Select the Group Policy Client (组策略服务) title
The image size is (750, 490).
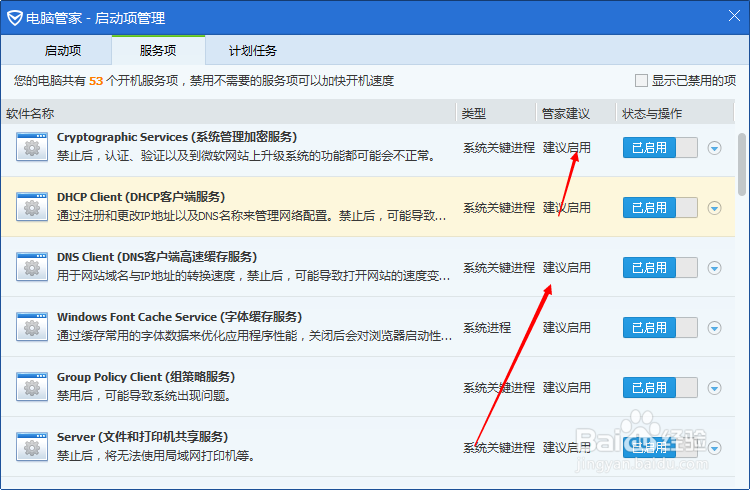click(x=146, y=377)
